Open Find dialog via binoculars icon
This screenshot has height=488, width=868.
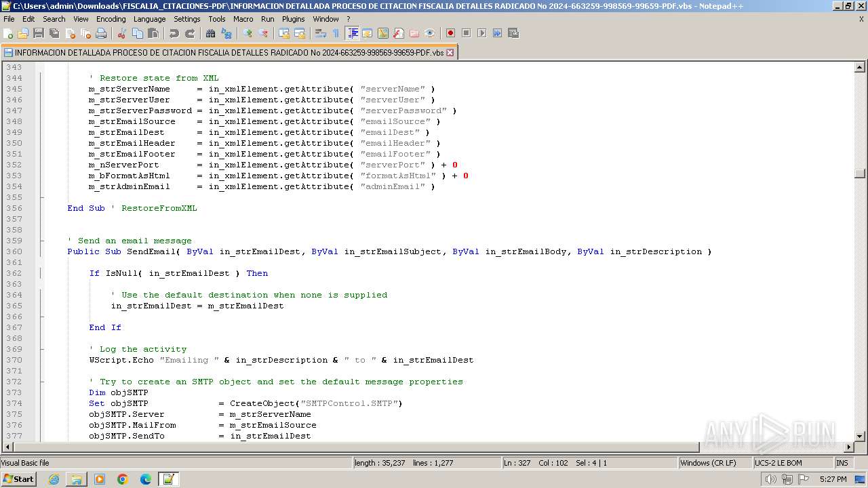tap(211, 33)
